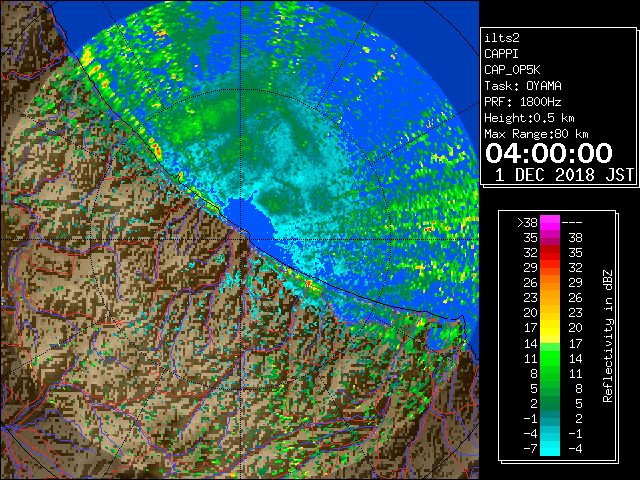Click the 'Task: OYAMA' line
Image resolution: width=640 pixels, height=480 pixels.
pos(523,86)
